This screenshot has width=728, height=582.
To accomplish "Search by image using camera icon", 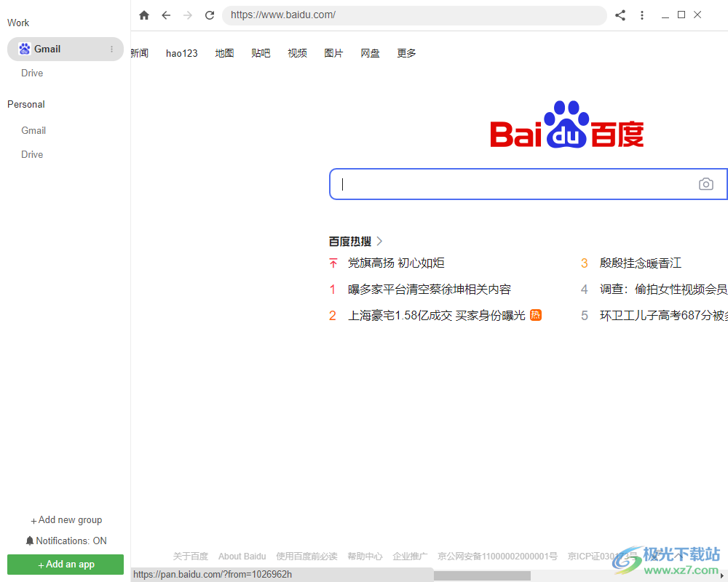I will tap(705, 184).
